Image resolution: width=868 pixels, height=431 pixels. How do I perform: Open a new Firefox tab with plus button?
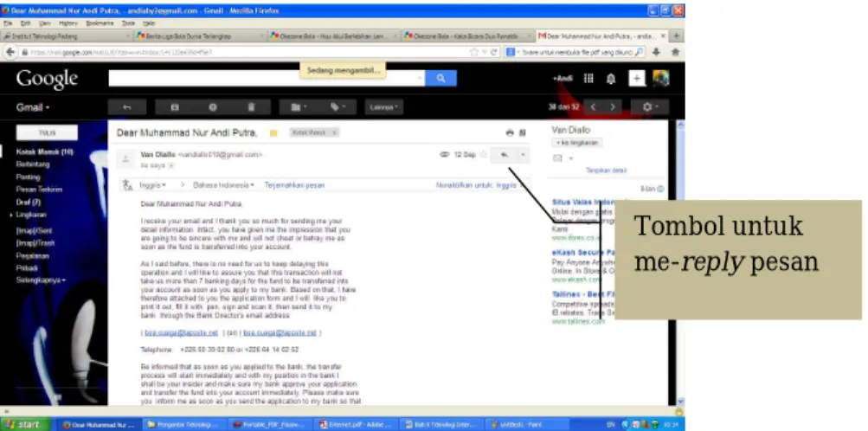(677, 36)
